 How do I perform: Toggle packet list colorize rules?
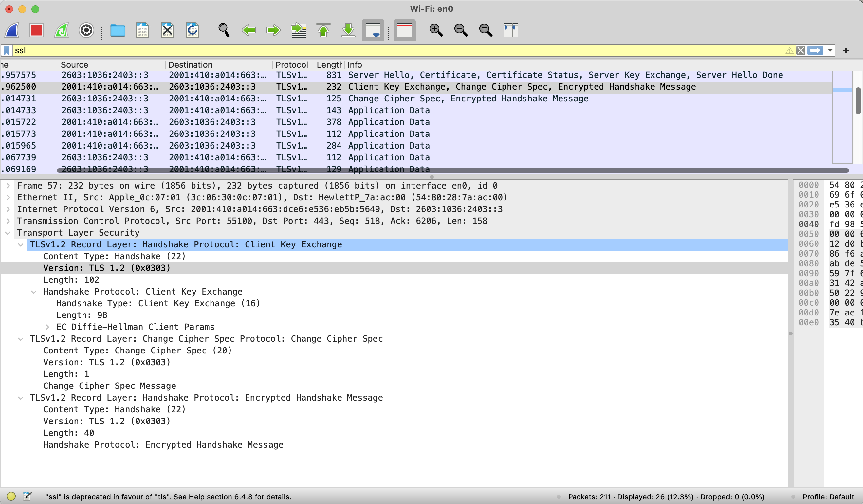click(404, 30)
